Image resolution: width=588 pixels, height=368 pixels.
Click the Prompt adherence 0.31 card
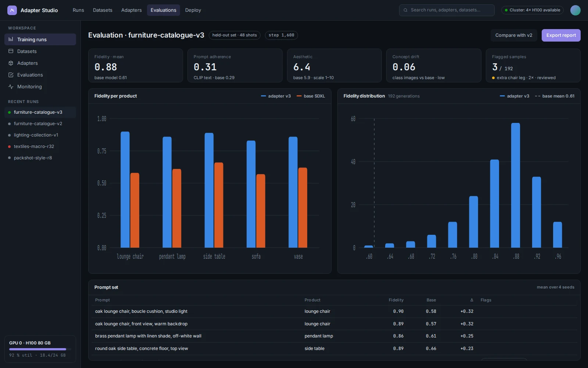tap(235, 66)
